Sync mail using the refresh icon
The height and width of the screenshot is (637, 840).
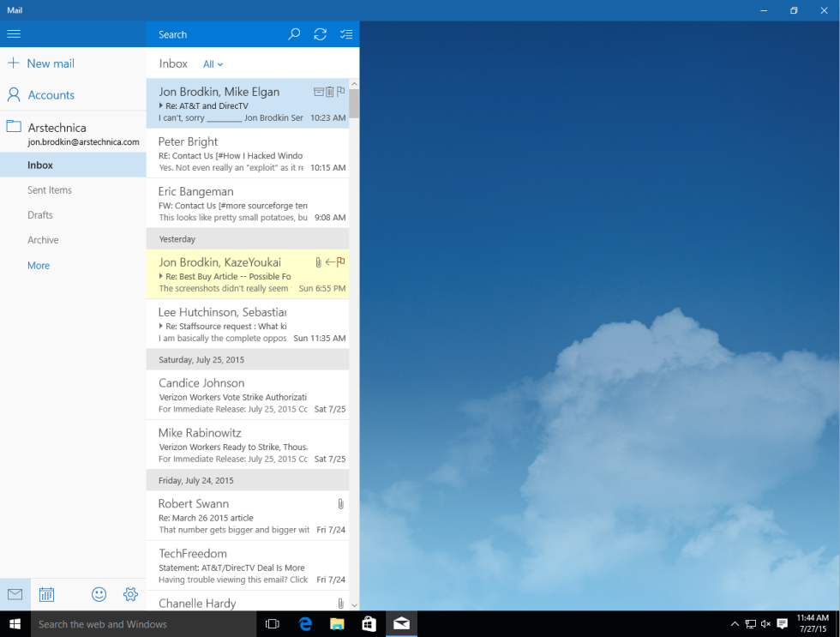click(320, 34)
